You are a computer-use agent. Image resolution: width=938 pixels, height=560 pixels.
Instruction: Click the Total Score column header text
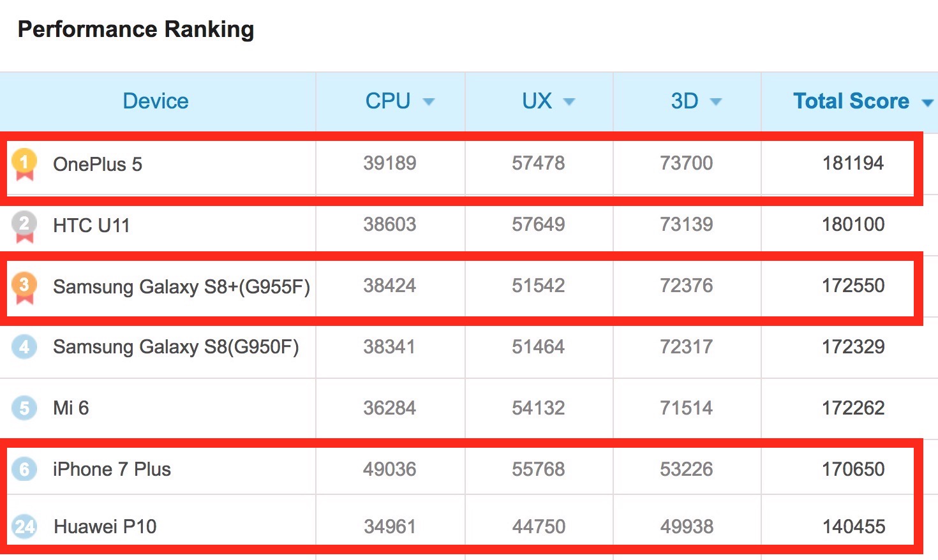[x=851, y=101]
